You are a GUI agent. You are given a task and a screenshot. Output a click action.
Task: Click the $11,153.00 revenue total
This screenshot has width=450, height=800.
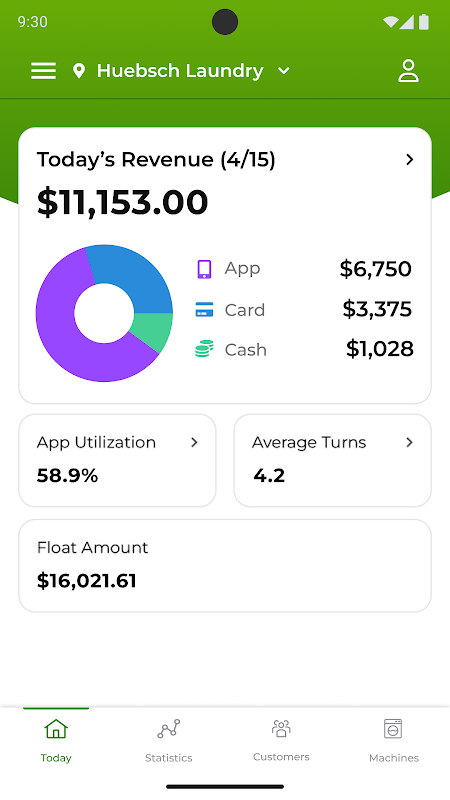click(122, 203)
